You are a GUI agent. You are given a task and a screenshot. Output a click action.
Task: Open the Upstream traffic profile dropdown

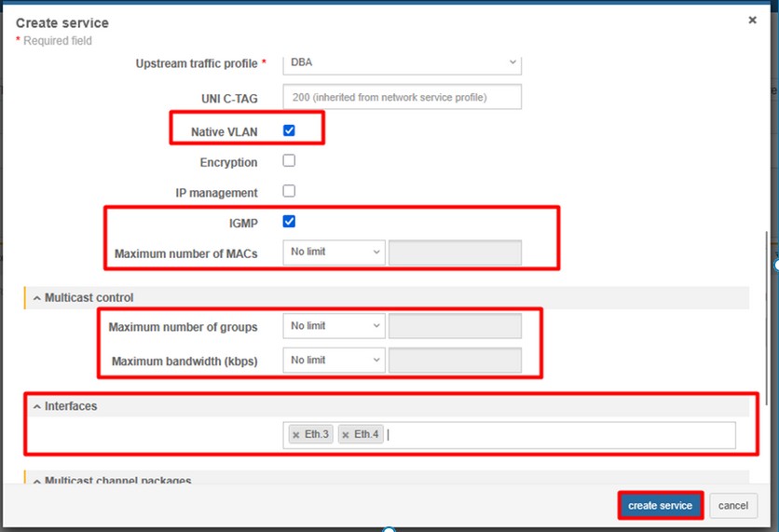coord(403,62)
